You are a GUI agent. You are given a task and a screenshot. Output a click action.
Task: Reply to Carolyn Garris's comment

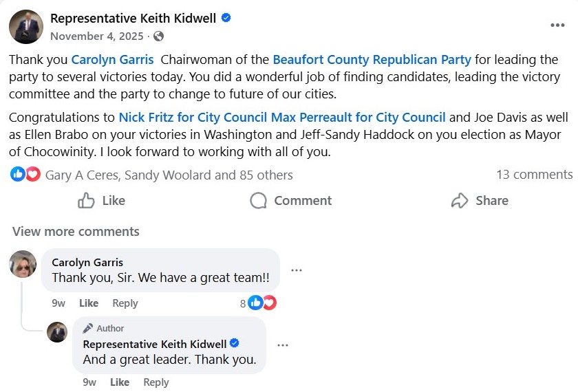pyautogui.click(x=125, y=303)
